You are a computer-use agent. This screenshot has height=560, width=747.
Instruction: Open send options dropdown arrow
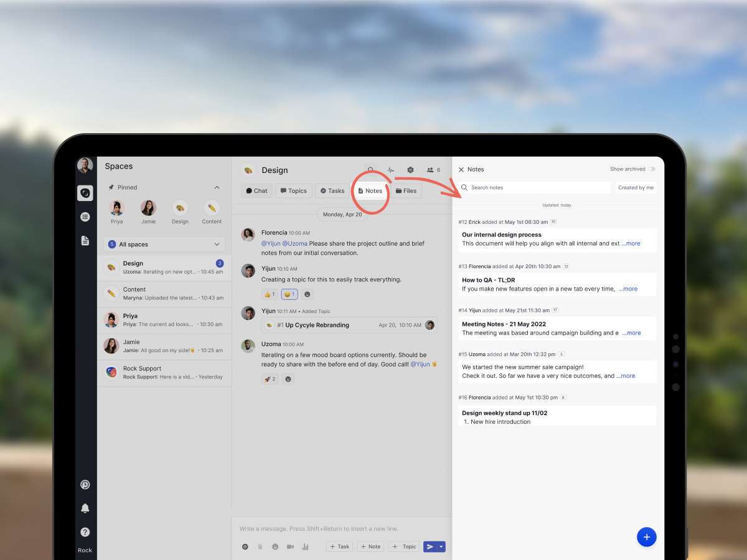(441, 547)
